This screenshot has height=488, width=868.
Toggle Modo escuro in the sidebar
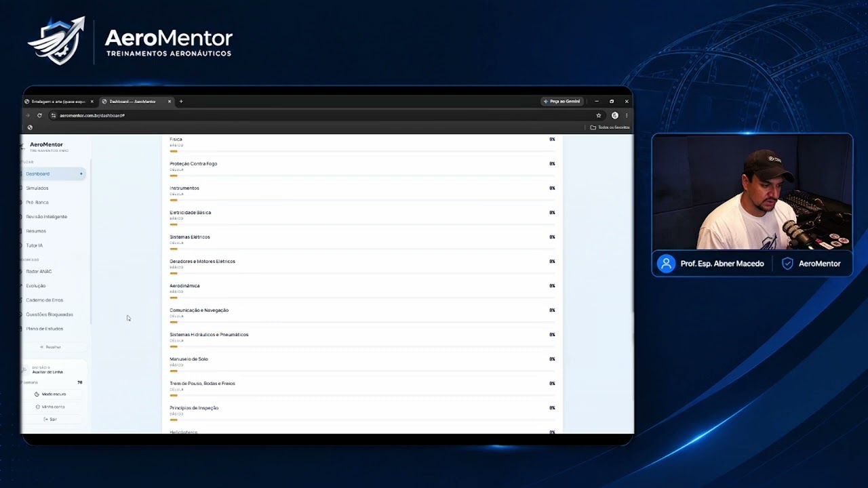click(51, 394)
